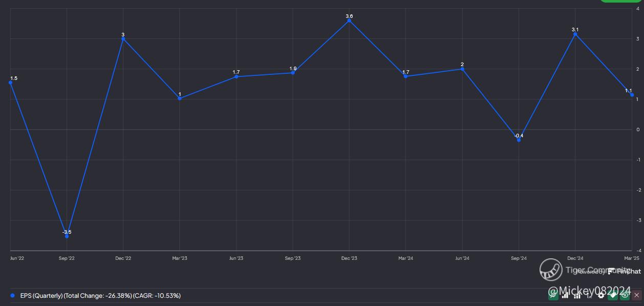Toggle the green line chart type icon
The image size is (644, 306).
point(553,295)
